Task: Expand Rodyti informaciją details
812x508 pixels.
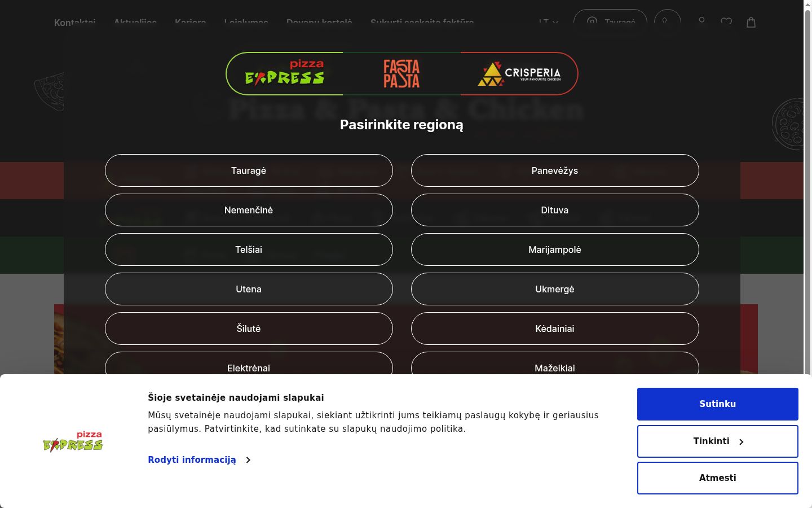Action: tap(199, 460)
